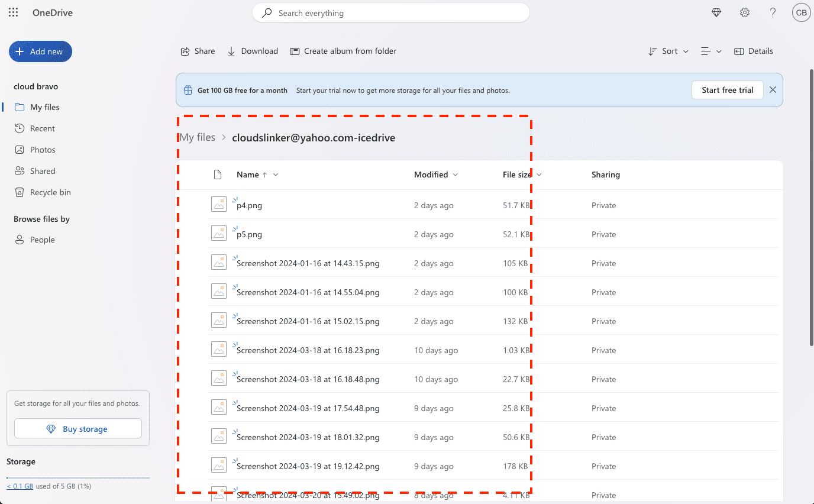Click the image icon for Screenshot 15.02.15

[x=219, y=320]
